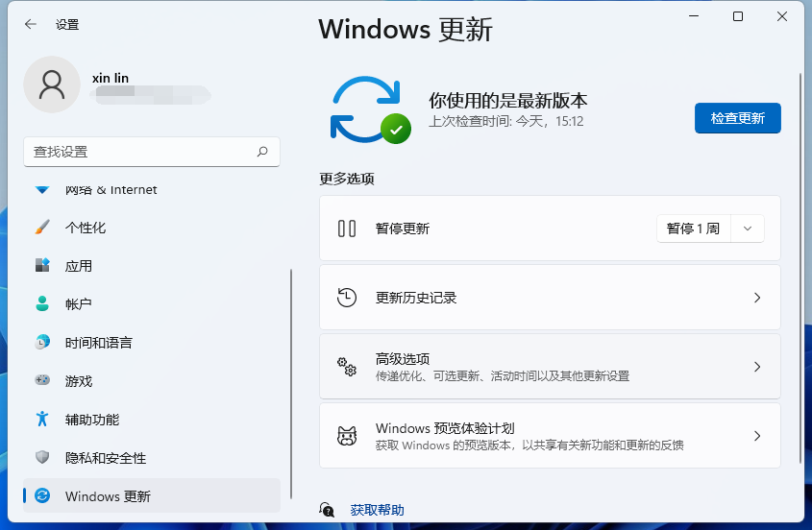Click the back arrow in Settings header

click(x=30, y=24)
